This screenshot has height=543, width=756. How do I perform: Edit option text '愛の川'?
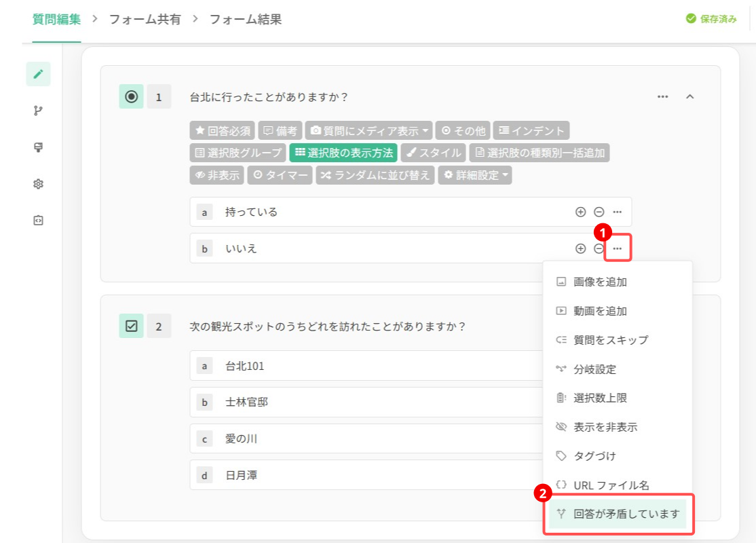pos(241,439)
